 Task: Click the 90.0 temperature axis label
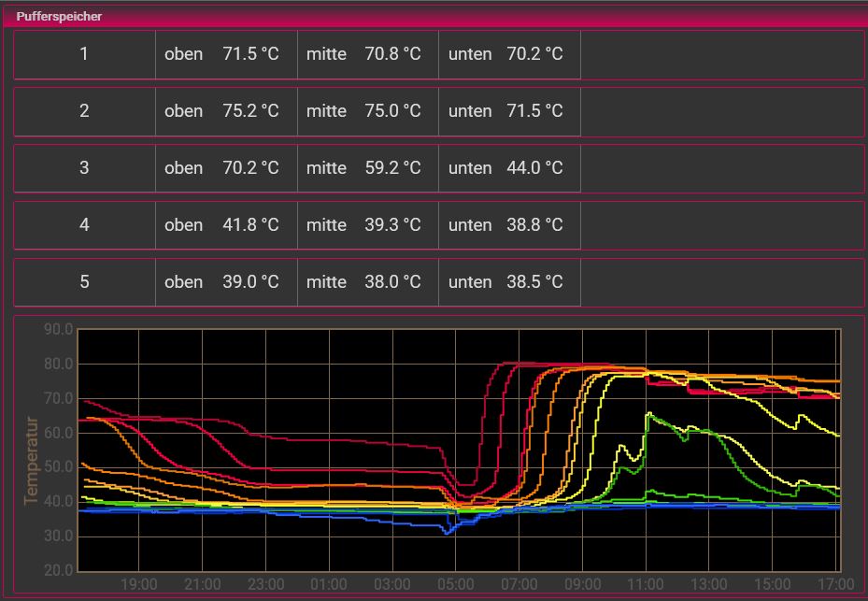click(x=58, y=329)
